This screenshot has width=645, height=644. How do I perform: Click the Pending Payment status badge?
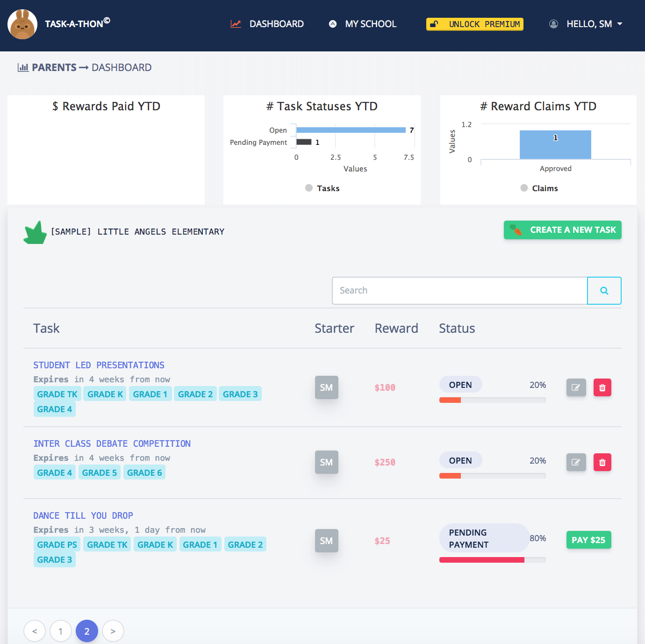[x=484, y=538]
